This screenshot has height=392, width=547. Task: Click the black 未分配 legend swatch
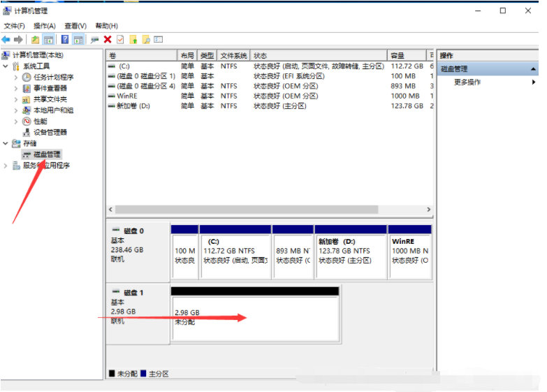112,374
